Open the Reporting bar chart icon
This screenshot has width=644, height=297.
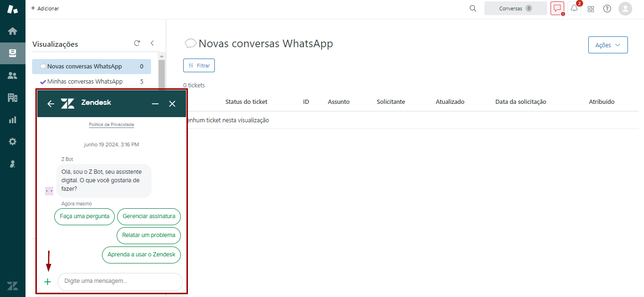(x=13, y=120)
